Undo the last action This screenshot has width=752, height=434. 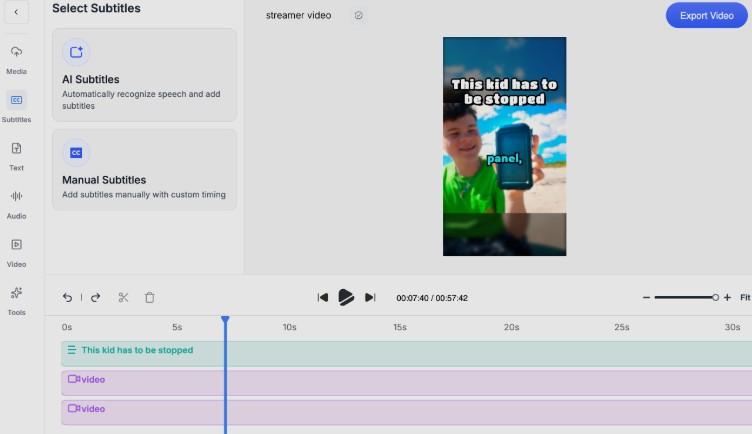67,297
